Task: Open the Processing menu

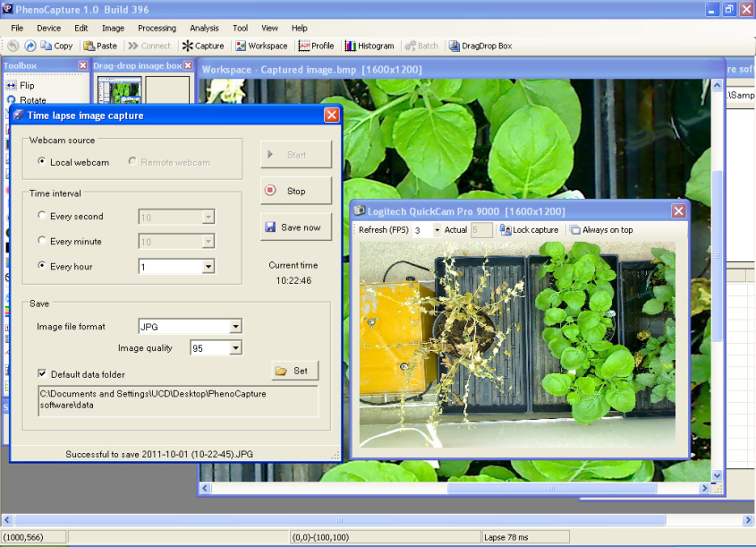Action: (x=157, y=28)
